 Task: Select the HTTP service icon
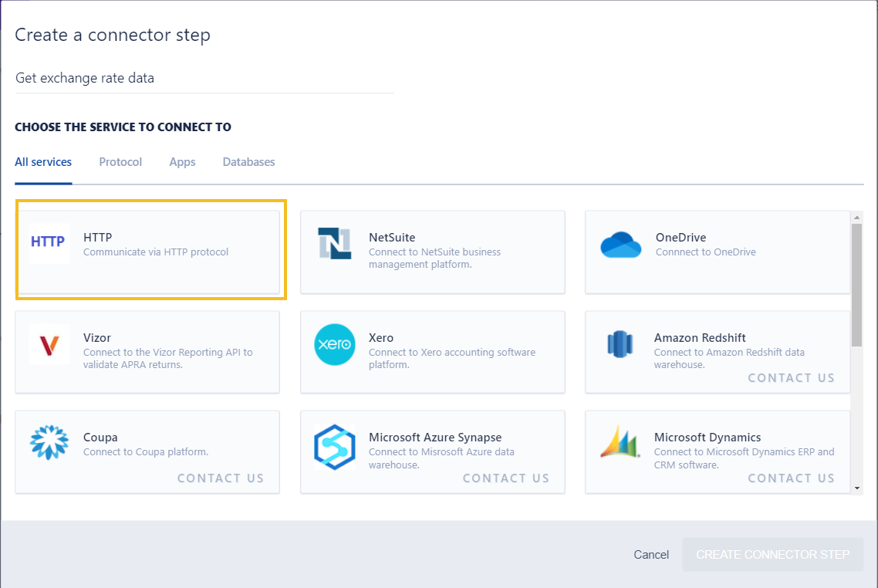pos(49,242)
